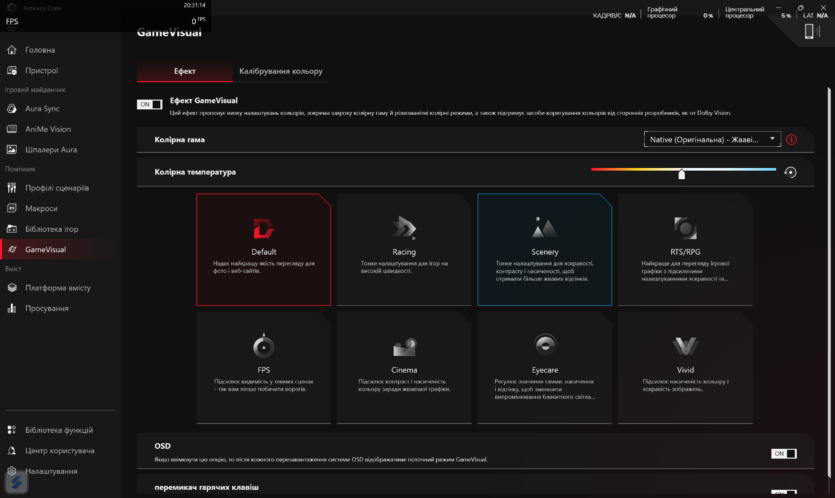Click the phone device icon at top right
Image resolution: width=835 pixels, height=498 pixels.
click(809, 31)
